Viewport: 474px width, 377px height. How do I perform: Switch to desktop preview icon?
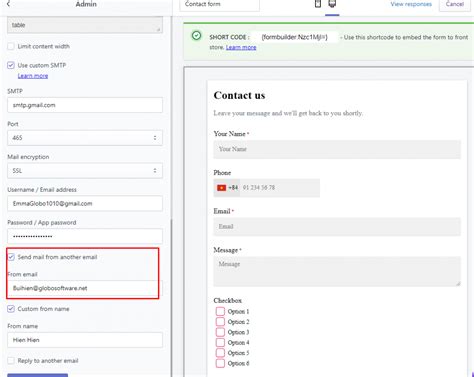point(332,4)
